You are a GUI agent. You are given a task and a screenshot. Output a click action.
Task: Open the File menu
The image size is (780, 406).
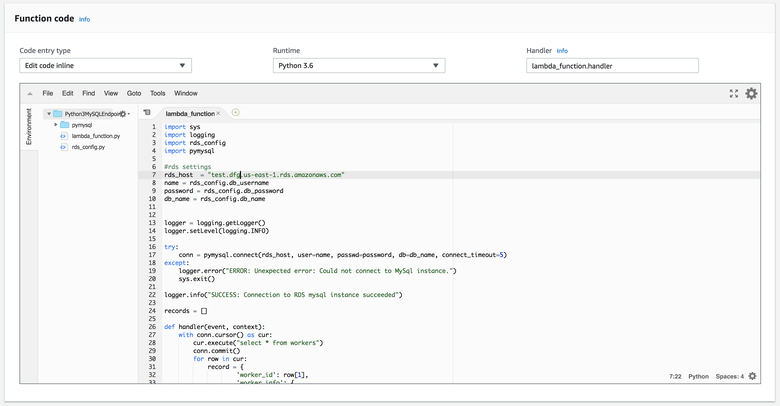pos(48,93)
